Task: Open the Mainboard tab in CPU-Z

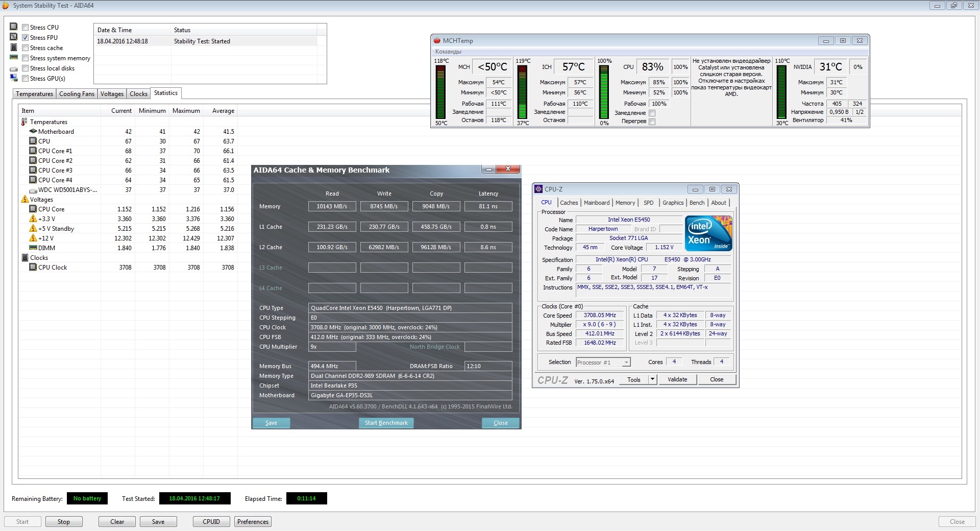Action: tap(597, 203)
